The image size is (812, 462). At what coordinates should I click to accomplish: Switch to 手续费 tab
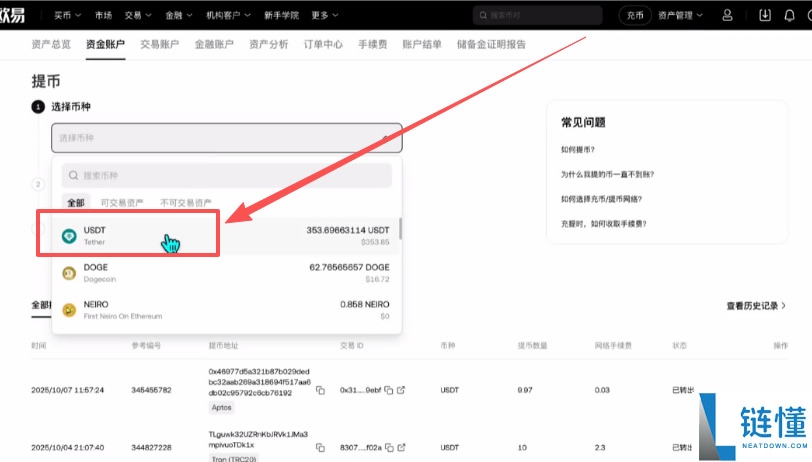click(373, 45)
